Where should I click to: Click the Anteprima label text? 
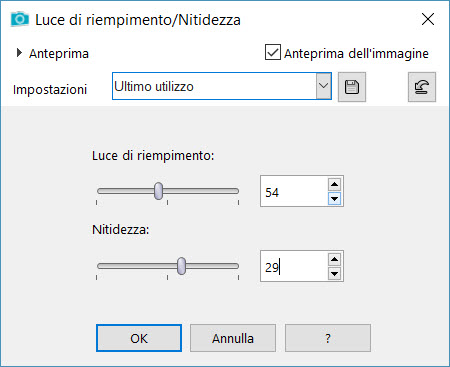[59, 54]
